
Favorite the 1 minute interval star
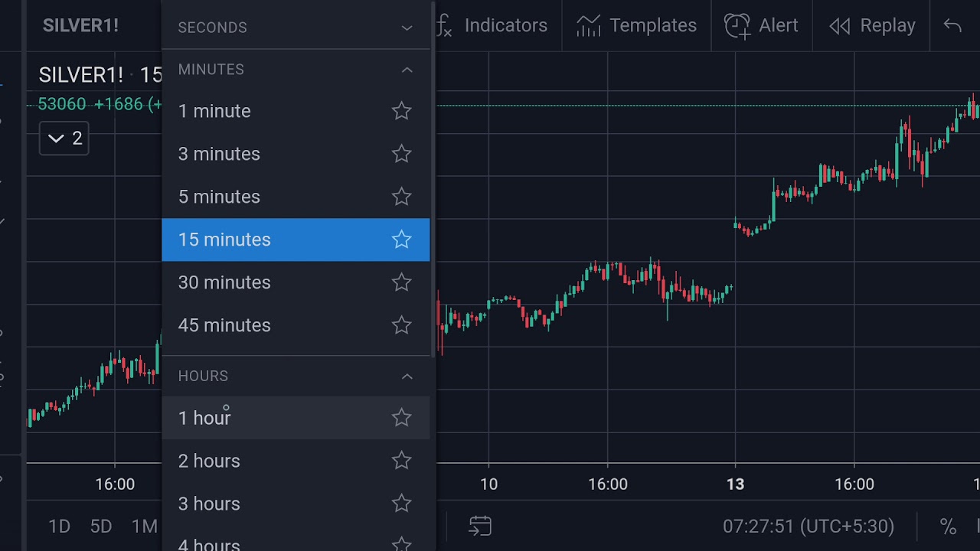point(401,111)
